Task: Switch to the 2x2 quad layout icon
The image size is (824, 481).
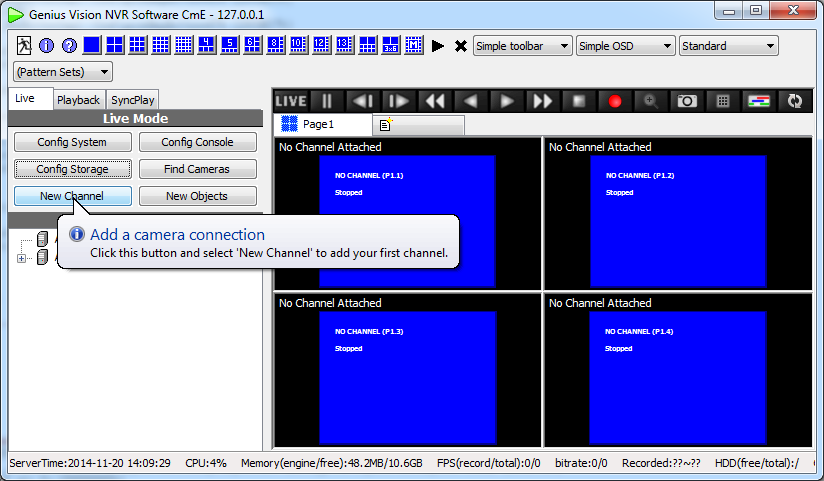Action: pyautogui.click(x=115, y=46)
